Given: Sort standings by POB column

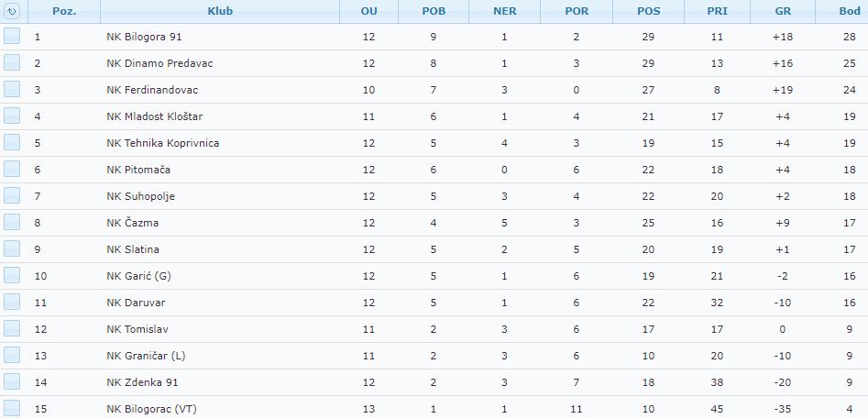Looking at the screenshot, I should 434,11.
